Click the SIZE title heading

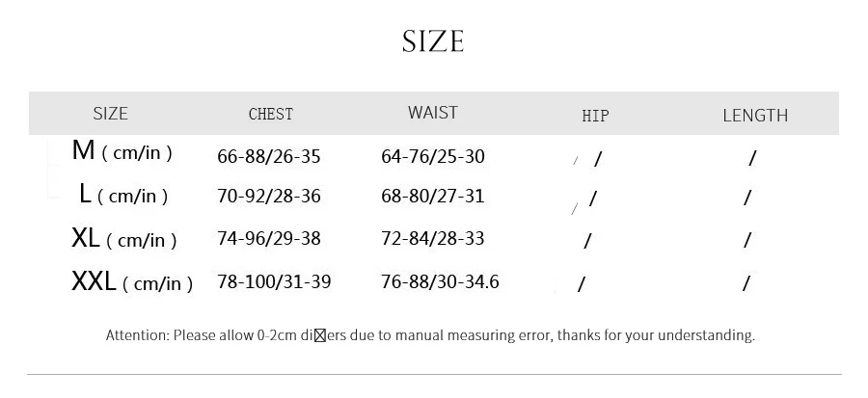[433, 42]
